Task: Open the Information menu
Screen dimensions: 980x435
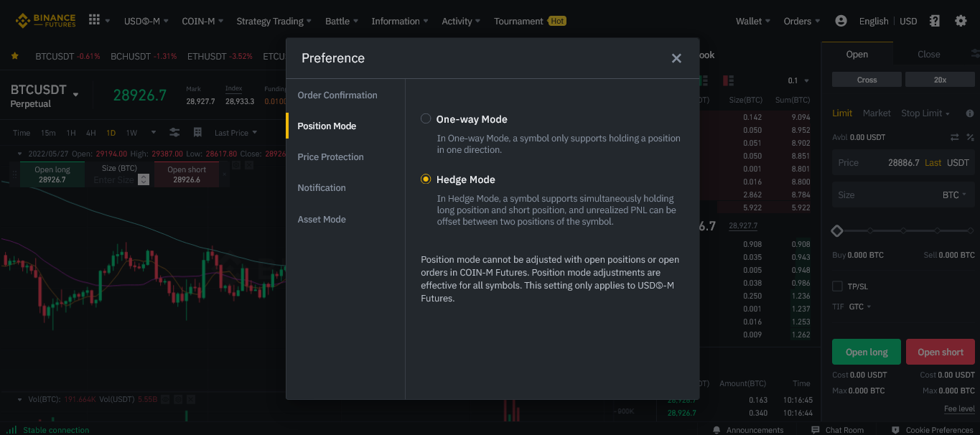Action: click(x=400, y=21)
